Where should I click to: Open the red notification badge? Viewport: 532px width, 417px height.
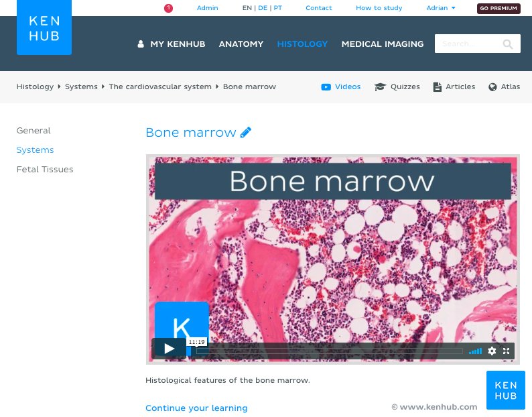[168, 8]
